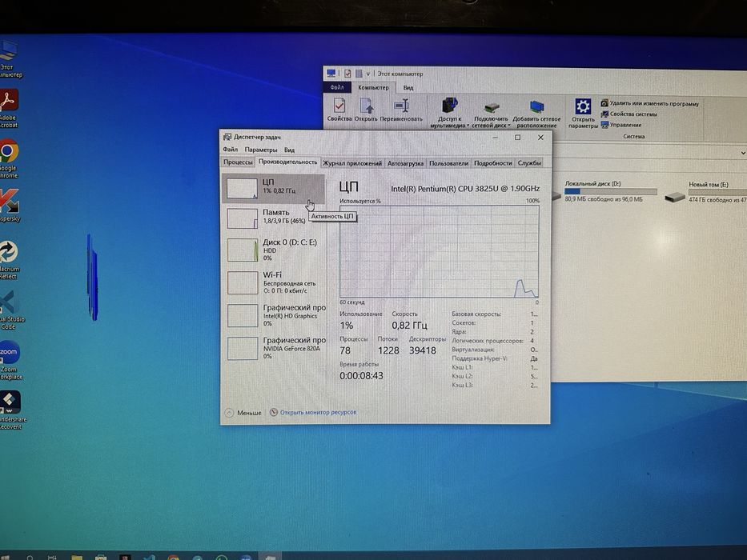The width and height of the screenshot is (747, 560).
Task: Open the Вид menu in Task Manager
Action: 289,150
